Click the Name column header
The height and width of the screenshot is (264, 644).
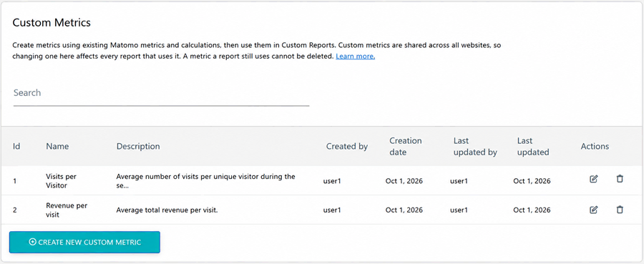(x=57, y=147)
